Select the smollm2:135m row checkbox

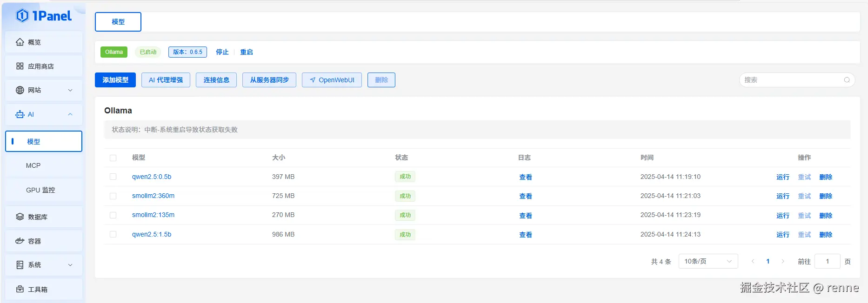(113, 215)
